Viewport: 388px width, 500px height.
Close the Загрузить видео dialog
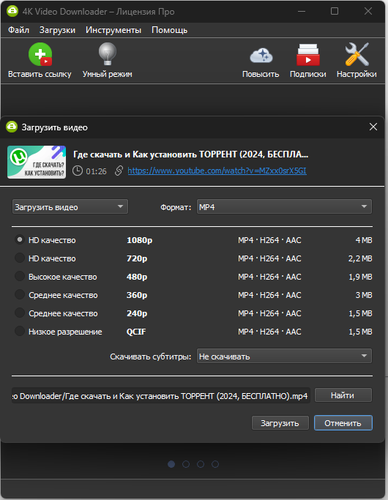373,127
